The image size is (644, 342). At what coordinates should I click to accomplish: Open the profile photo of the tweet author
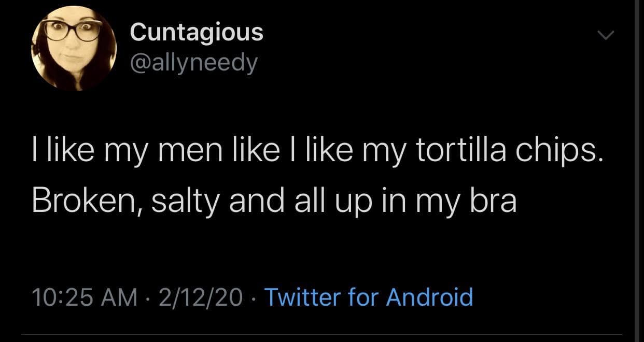[74, 48]
